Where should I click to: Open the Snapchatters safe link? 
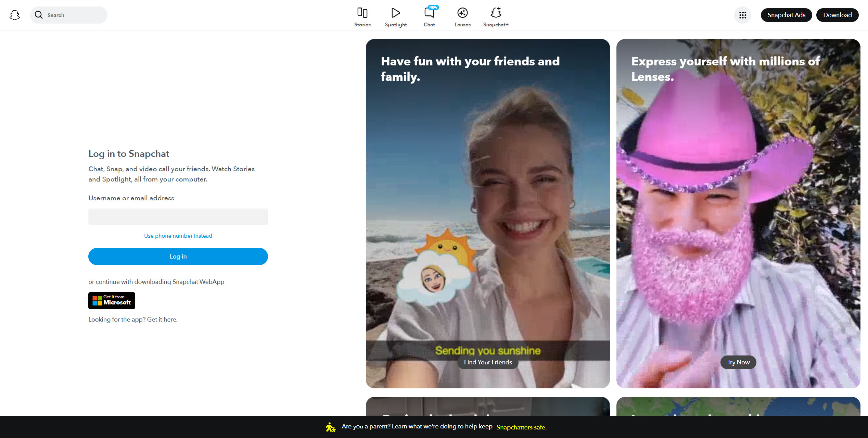521,427
